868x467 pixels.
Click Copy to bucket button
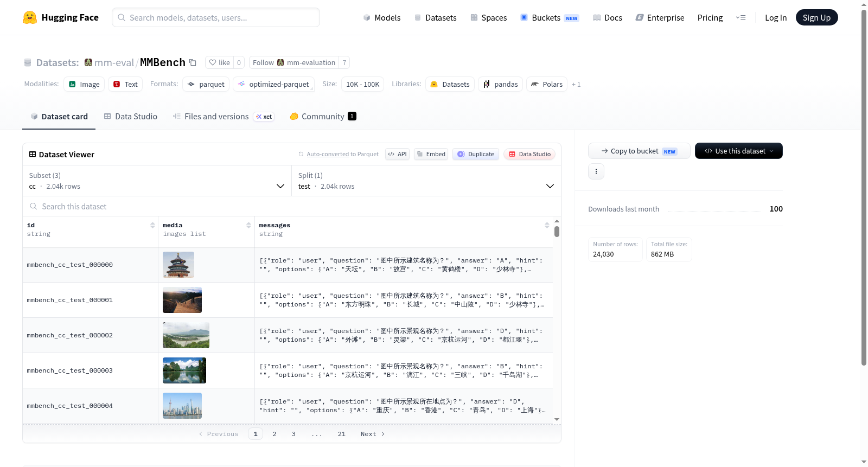click(639, 151)
